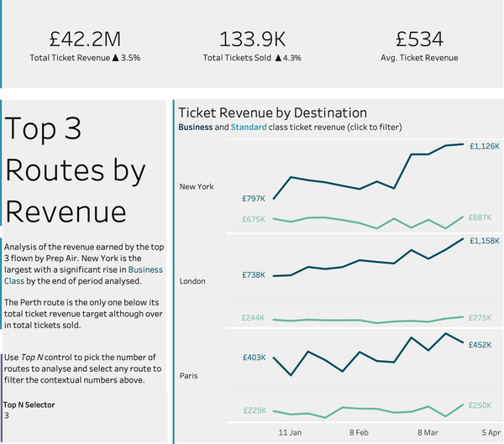504x444 pixels.
Task: Filter by the Paris route row label
Action: click(x=188, y=376)
